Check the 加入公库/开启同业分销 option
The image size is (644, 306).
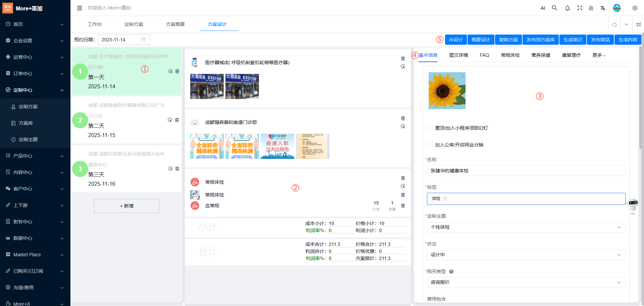click(429, 145)
